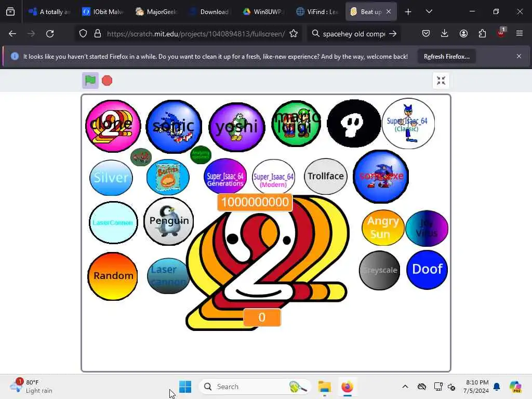Select Super_Isaac_64 (Classic) character
Screen dimensions: 532x399
[x=408, y=124]
